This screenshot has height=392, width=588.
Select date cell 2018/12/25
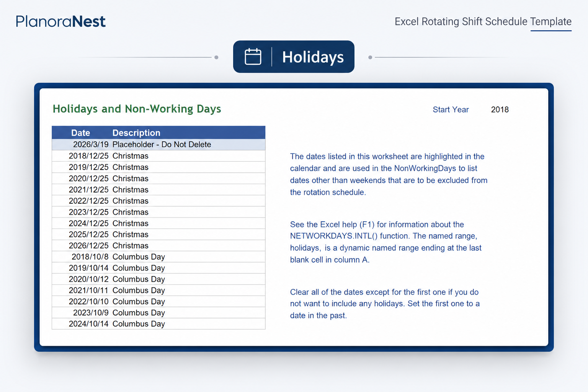tap(89, 156)
